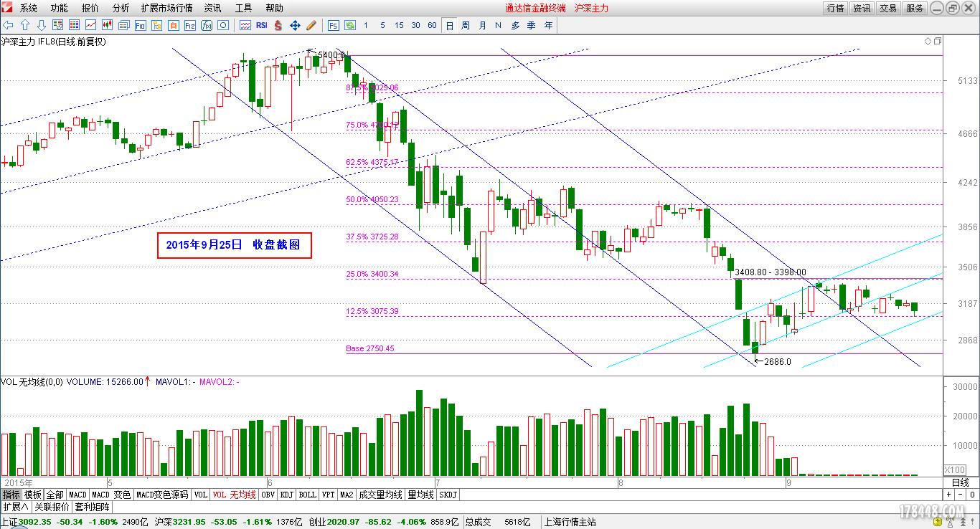
Task: Click the red dollar-sign icon
Action: [x=278, y=25]
